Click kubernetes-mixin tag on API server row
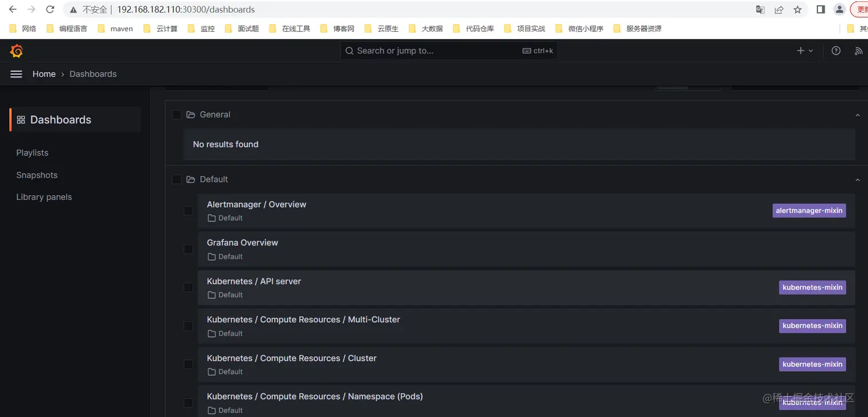The width and height of the screenshot is (868, 417). pyautogui.click(x=812, y=287)
